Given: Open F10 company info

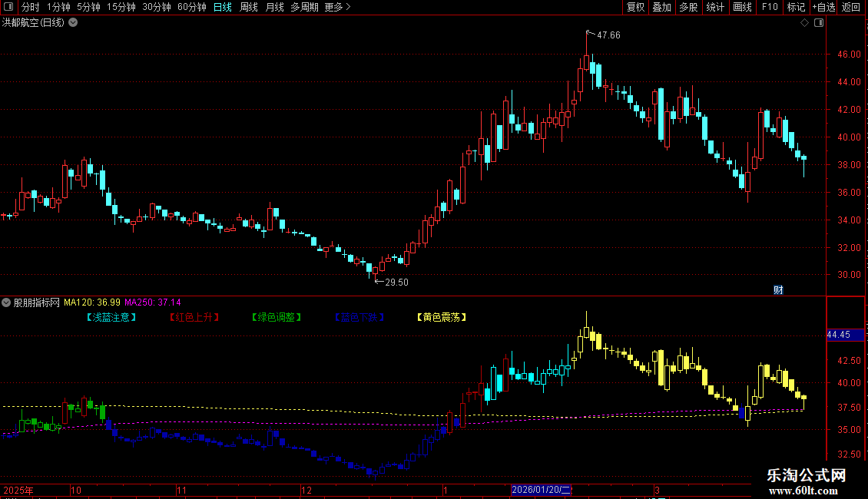Looking at the screenshot, I should [x=770, y=7].
